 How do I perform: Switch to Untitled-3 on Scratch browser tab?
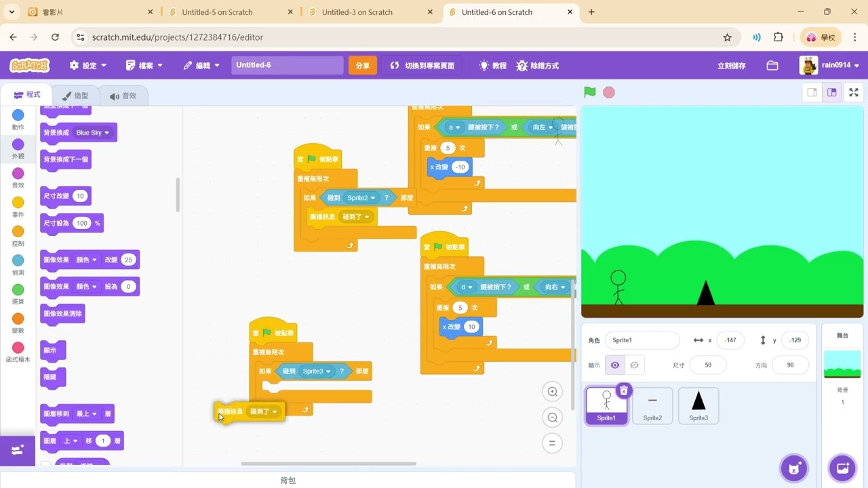point(370,12)
